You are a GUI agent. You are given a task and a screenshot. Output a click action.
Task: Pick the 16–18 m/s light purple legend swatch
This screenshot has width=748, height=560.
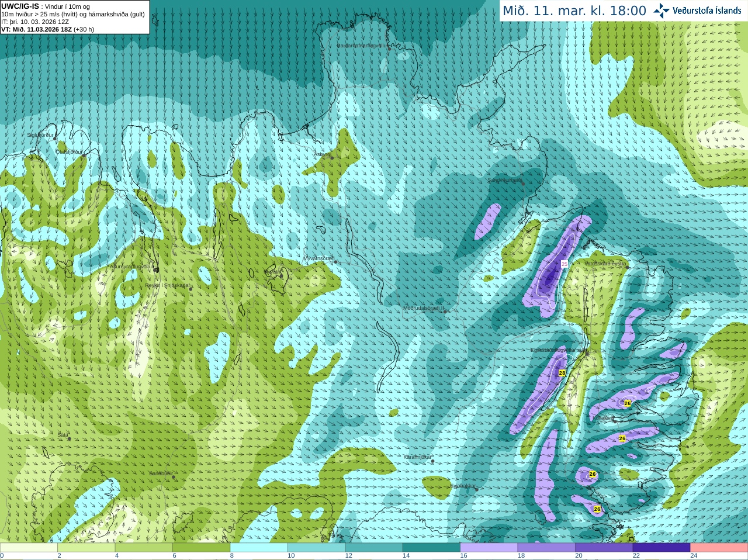489,548
